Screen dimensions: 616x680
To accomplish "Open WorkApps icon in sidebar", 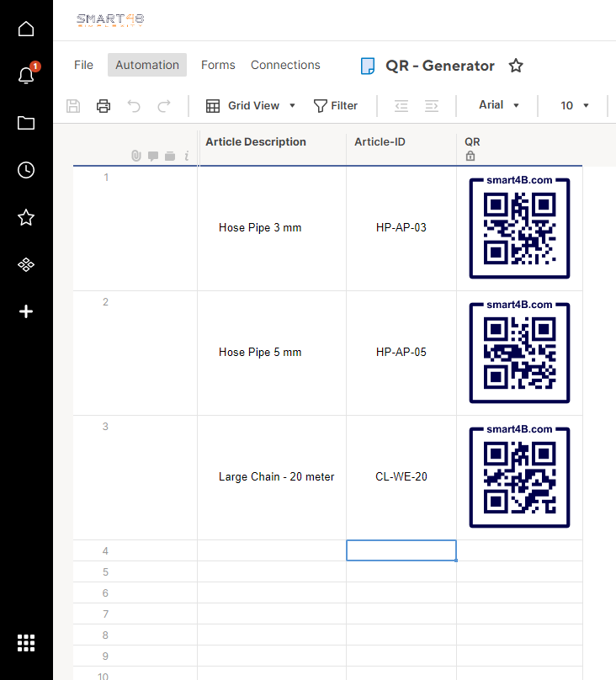I will [26, 265].
